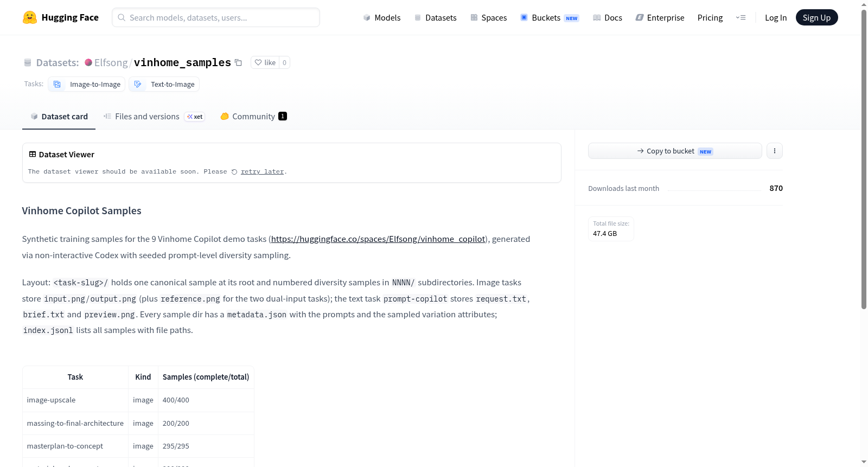This screenshot has height=467, width=868.
Task: Click the Samples (complete/total) column header
Action: click(x=206, y=377)
